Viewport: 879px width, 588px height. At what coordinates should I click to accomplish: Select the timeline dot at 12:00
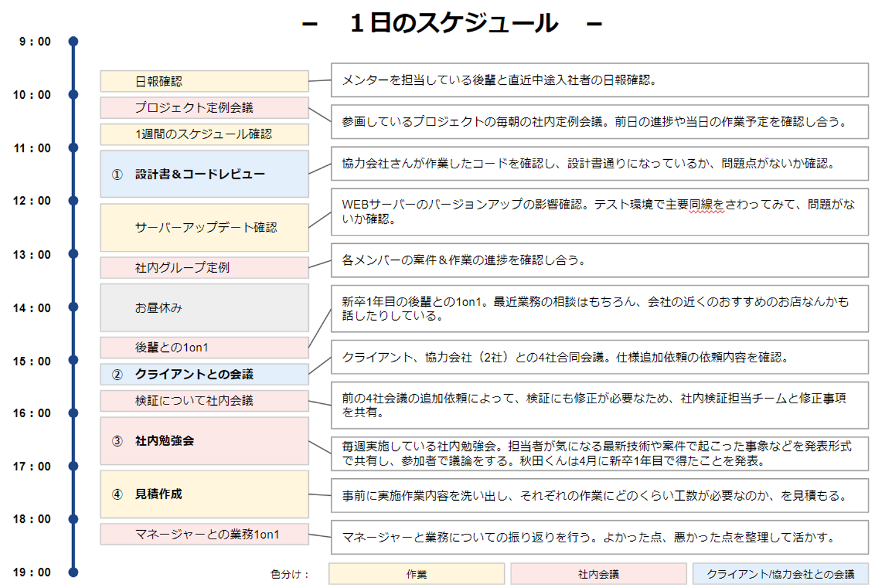pos(73,201)
